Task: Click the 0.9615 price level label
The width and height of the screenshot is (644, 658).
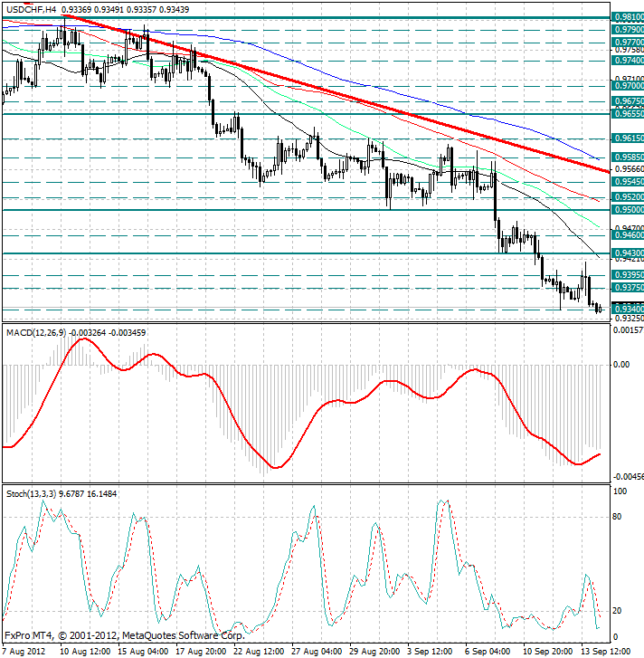Action: tap(628, 138)
